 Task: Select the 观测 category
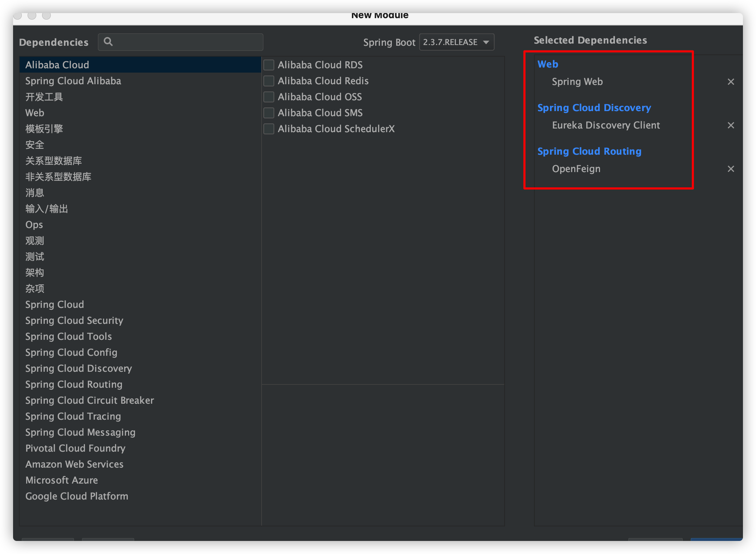140,241
